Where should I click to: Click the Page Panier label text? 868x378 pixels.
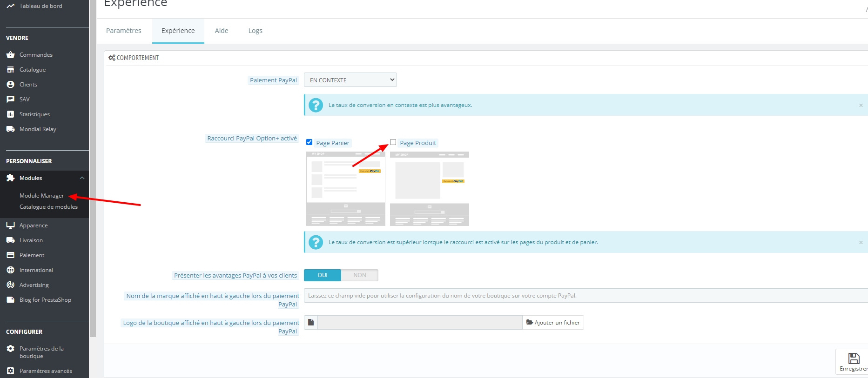333,143
